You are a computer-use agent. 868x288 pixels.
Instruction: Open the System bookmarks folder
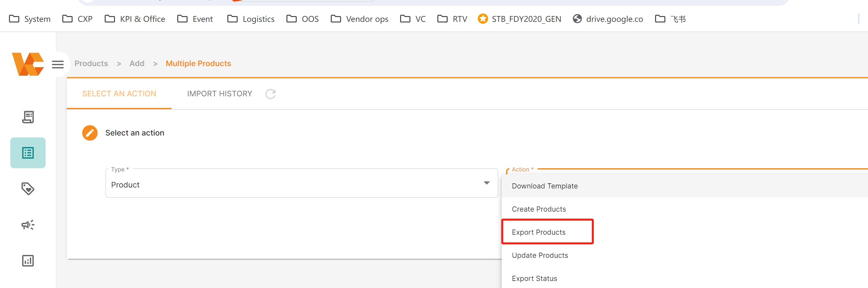click(x=30, y=19)
